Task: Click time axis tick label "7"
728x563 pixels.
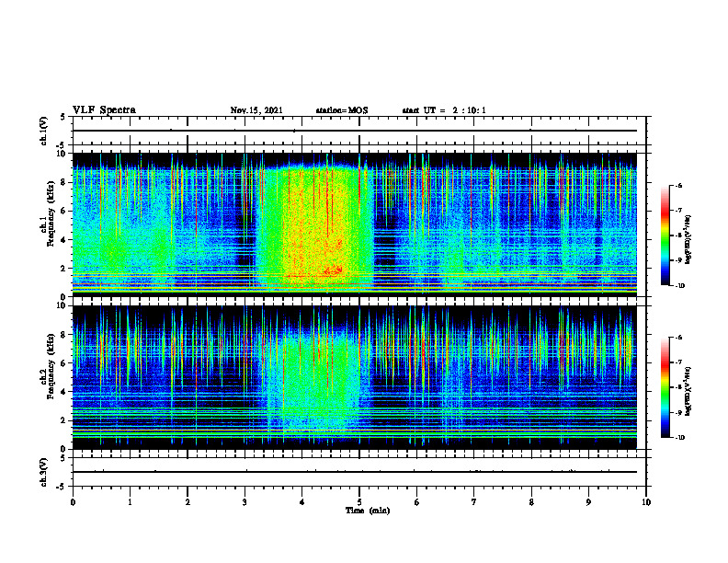Action: tap(474, 502)
